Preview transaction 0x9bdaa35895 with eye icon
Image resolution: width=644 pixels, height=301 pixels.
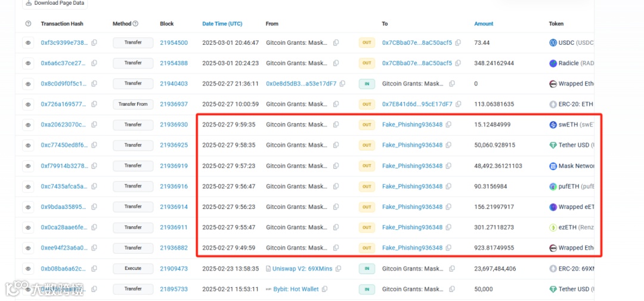click(28, 207)
